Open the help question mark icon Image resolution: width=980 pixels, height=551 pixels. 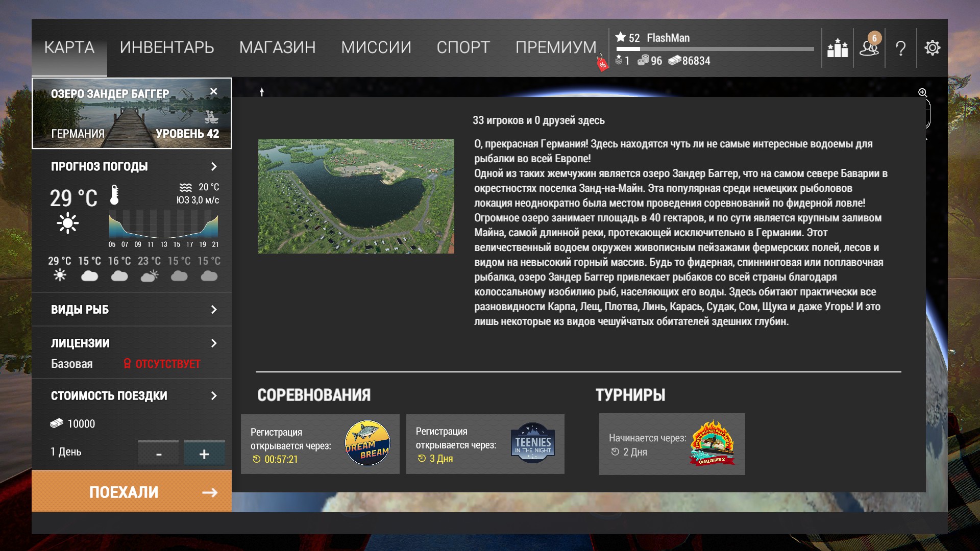[900, 48]
